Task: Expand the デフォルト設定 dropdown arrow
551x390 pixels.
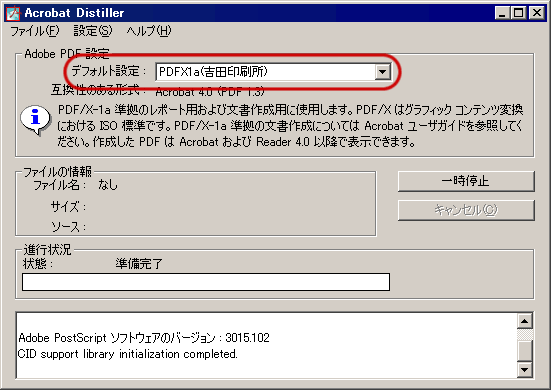Action: (383, 72)
